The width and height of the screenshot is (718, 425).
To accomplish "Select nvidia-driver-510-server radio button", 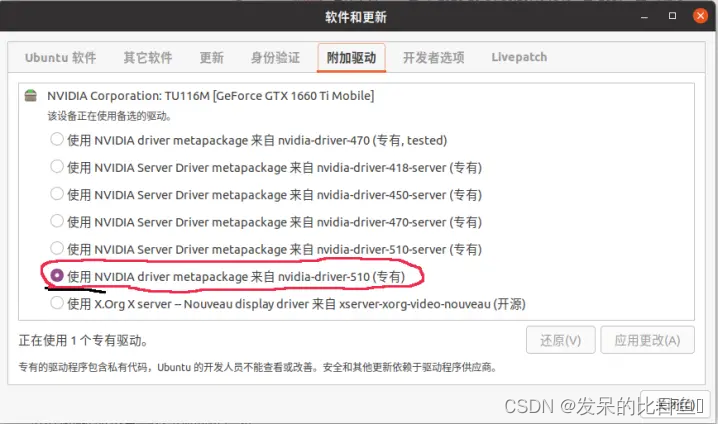I will [x=57, y=249].
